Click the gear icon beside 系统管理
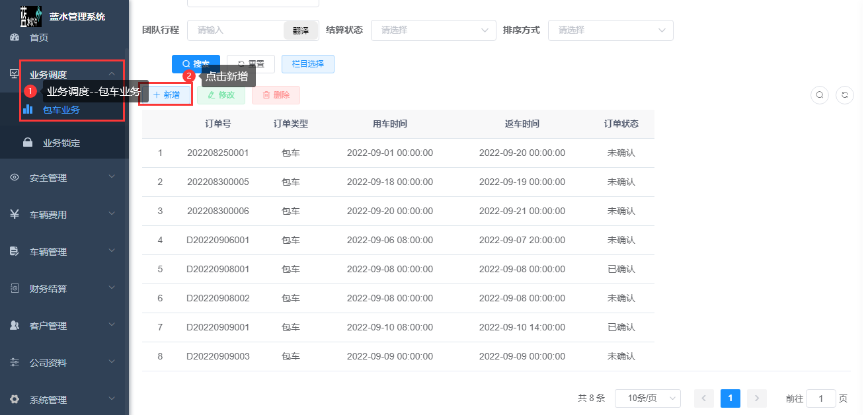This screenshot has width=868, height=415. (15, 400)
